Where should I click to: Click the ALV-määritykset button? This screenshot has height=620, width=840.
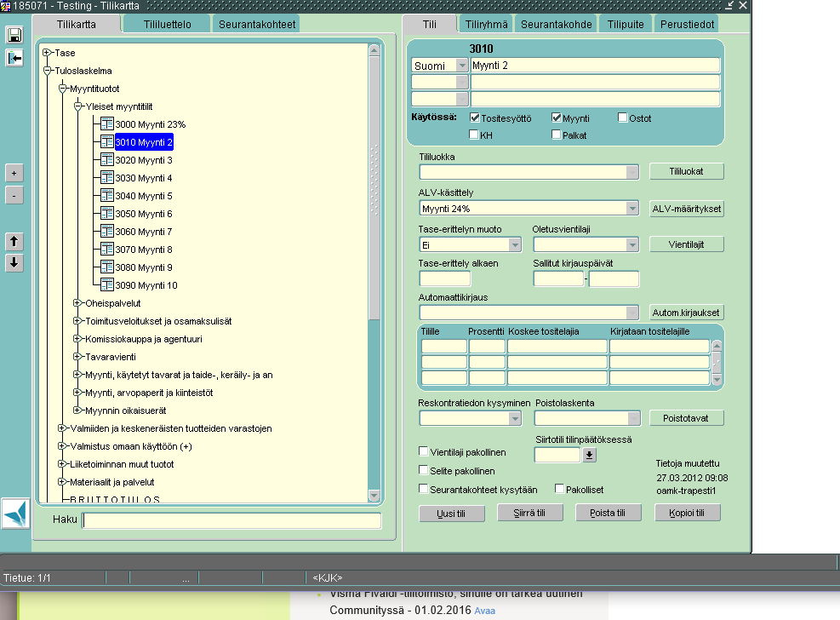point(686,209)
